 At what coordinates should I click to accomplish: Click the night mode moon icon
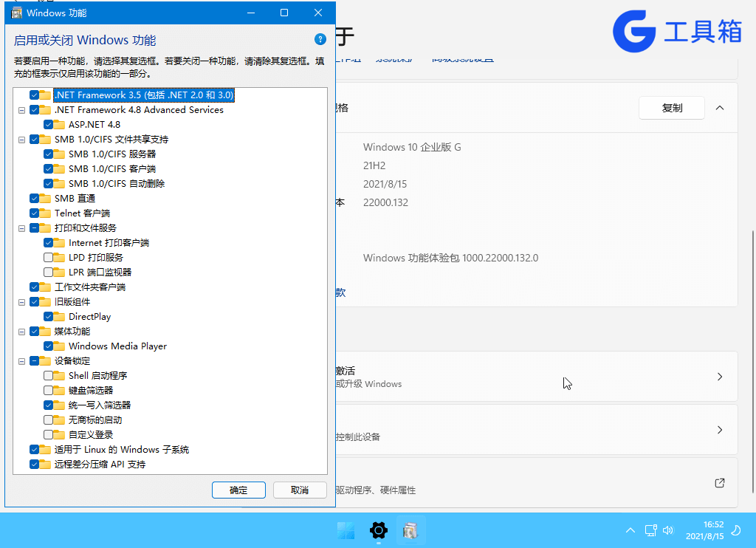click(736, 530)
